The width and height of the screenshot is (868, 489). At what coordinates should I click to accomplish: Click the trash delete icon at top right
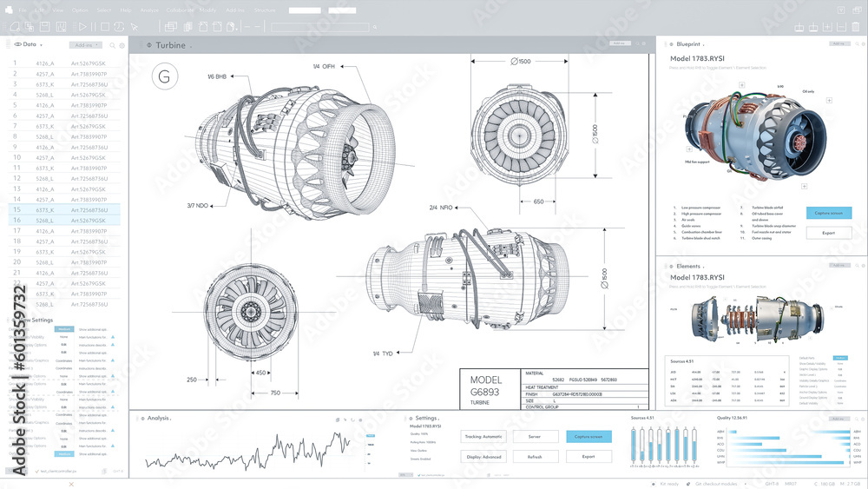tap(856, 27)
